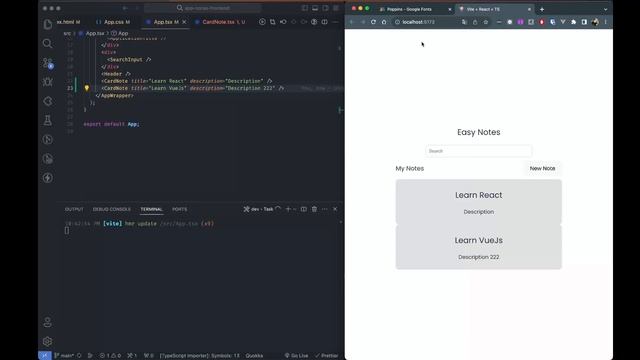Open the Manage gear in VS Code
The width and height of the screenshot is (640, 360).
[x=47, y=341]
